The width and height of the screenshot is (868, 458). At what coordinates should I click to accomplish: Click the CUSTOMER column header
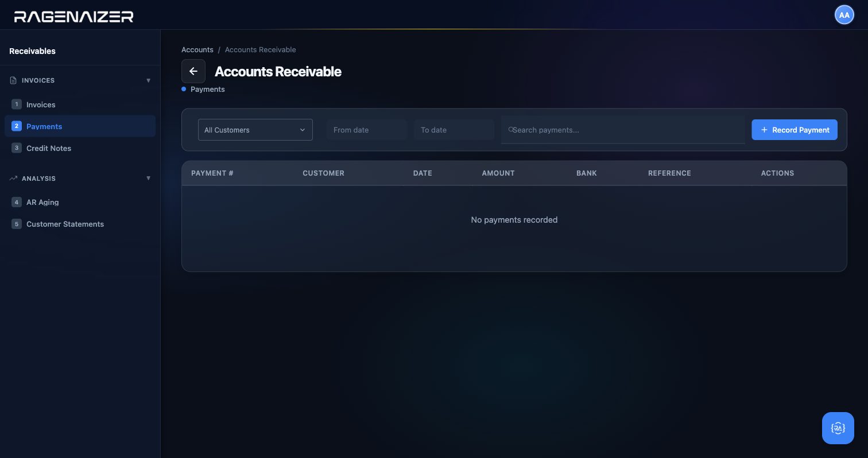coord(324,173)
